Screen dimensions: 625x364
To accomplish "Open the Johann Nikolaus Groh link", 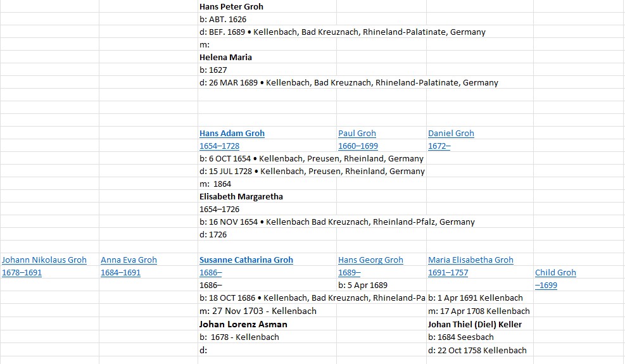I will click(x=44, y=260).
